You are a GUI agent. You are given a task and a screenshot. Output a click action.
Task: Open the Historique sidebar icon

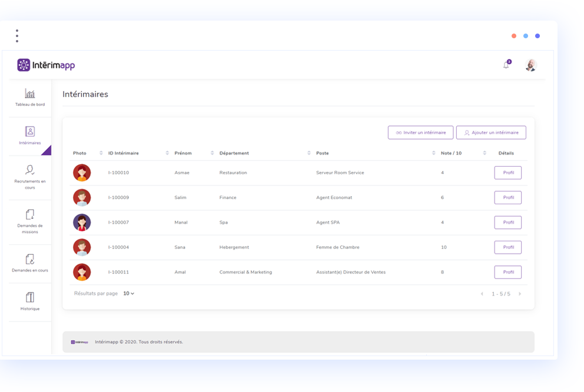pos(30,297)
